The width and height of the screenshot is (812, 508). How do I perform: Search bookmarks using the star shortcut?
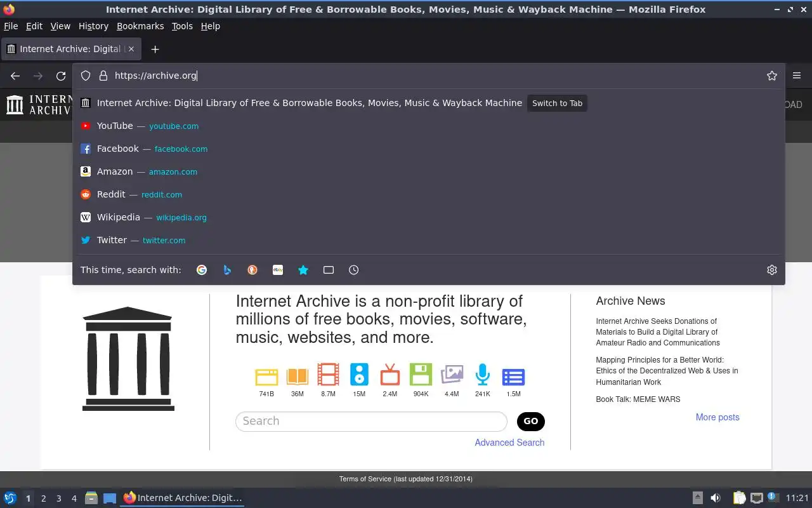pyautogui.click(x=303, y=270)
